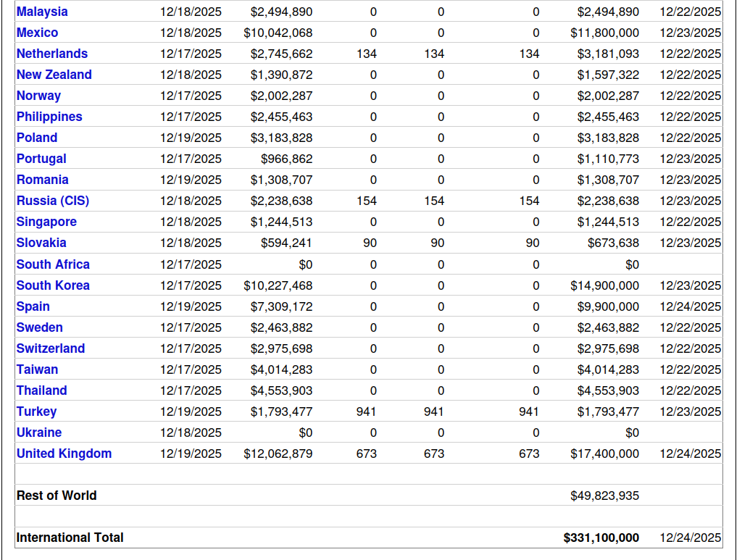Open the Malaysia country link
The image size is (750, 560).
point(42,12)
